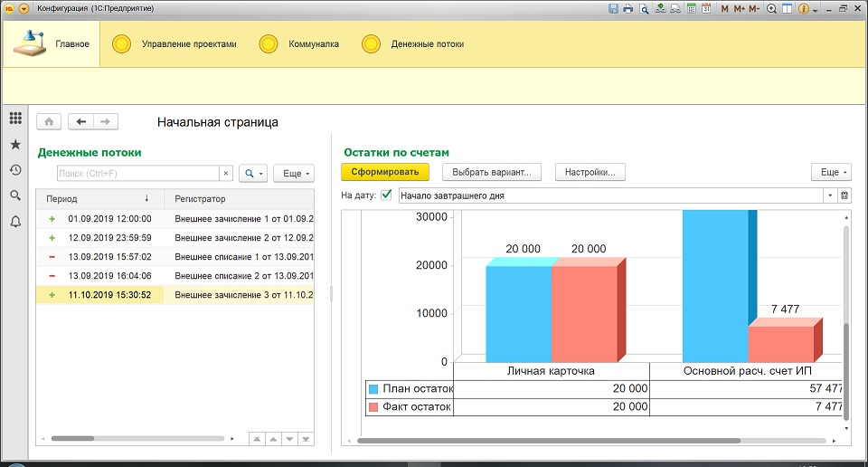This screenshot has width=868, height=467.
Task: Open Настройки... button
Action: pyautogui.click(x=590, y=172)
